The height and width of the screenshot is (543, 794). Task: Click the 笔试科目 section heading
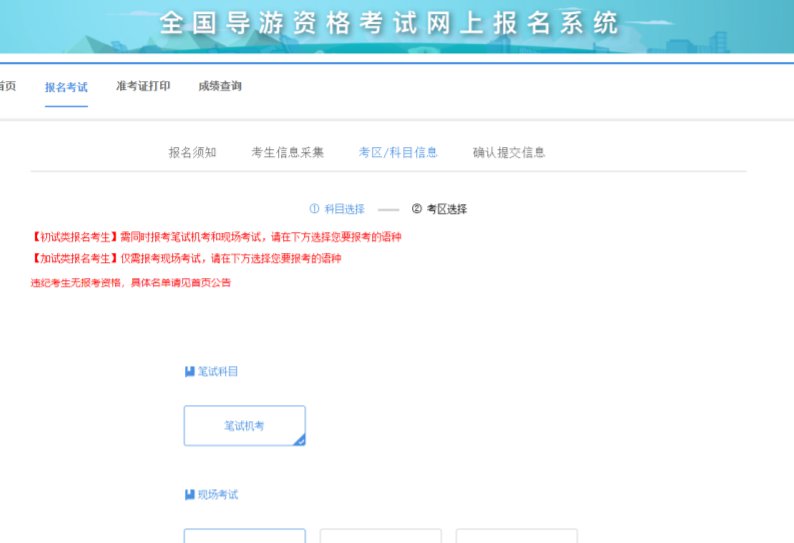(218, 372)
